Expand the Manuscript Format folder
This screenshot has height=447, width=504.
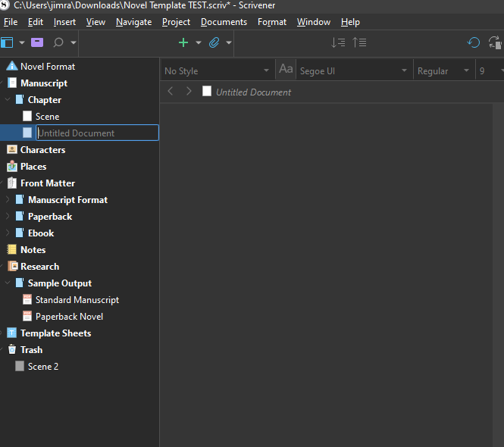pyautogui.click(x=8, y=199)
